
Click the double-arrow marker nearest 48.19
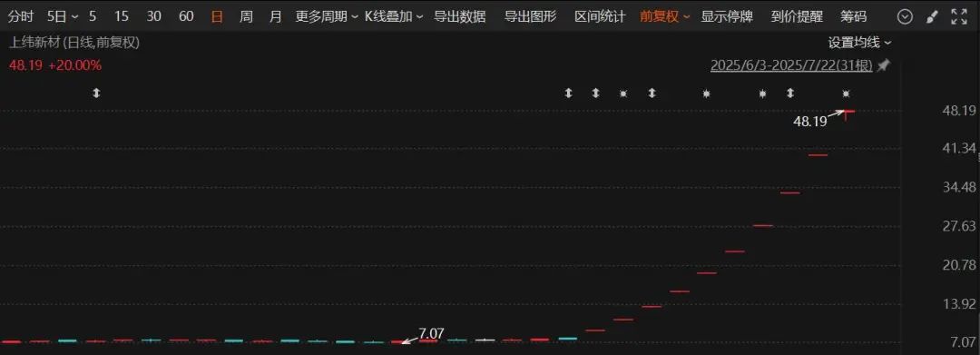(790, 94)
